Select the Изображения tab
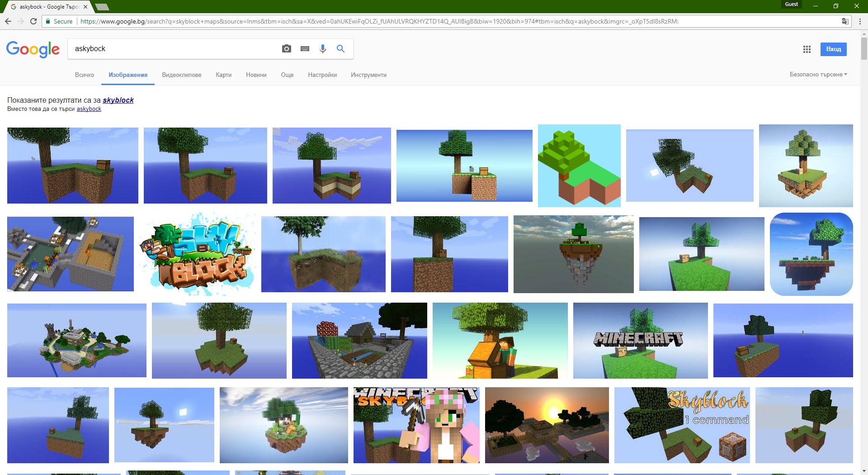Viewport: 868px width, 475px height. click(128, 75)
